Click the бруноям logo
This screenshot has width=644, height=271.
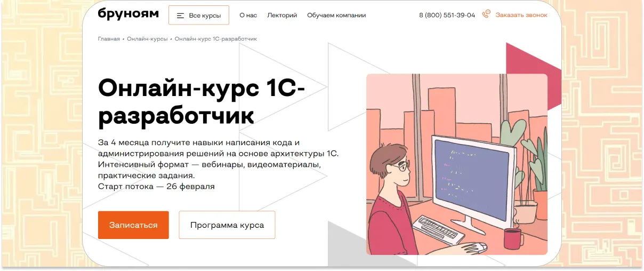point(128,14)
